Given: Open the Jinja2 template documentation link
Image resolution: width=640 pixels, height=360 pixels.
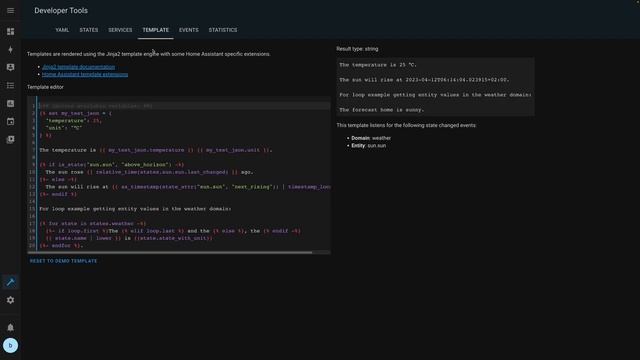Looking at the screenshot, I should (78, 67).
